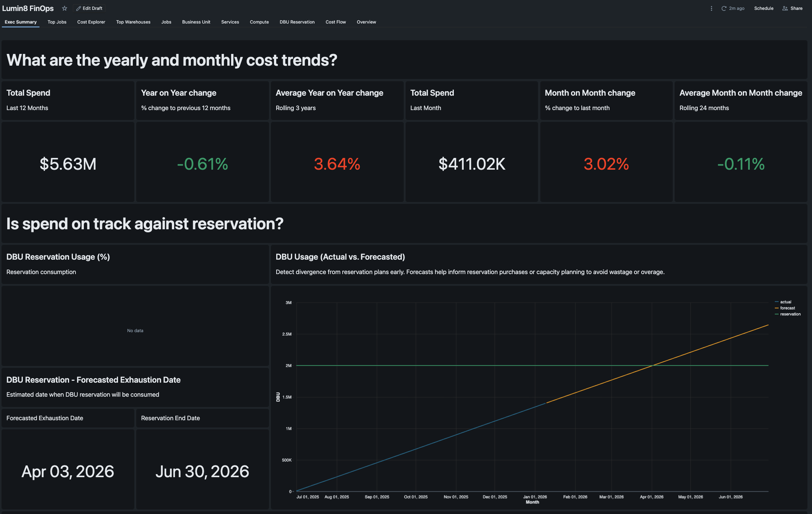Switch to the Business Unit tab

pyautogui.click(x=196, y=22)
